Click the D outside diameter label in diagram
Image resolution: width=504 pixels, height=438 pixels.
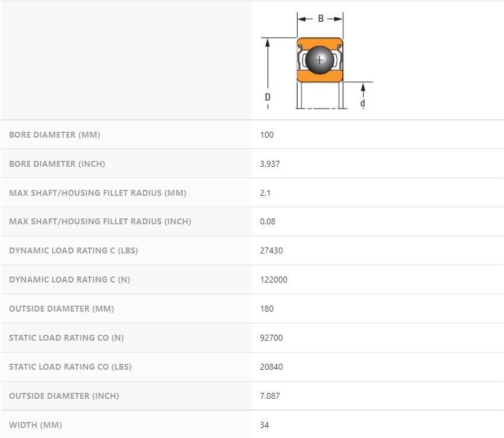click(x=268, y=97)
